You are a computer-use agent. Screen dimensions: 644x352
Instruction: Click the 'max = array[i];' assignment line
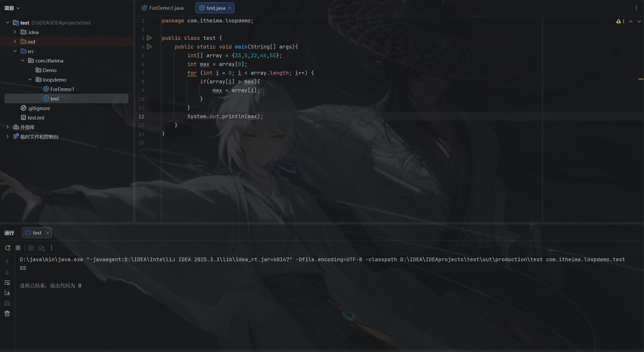(236, 90)
